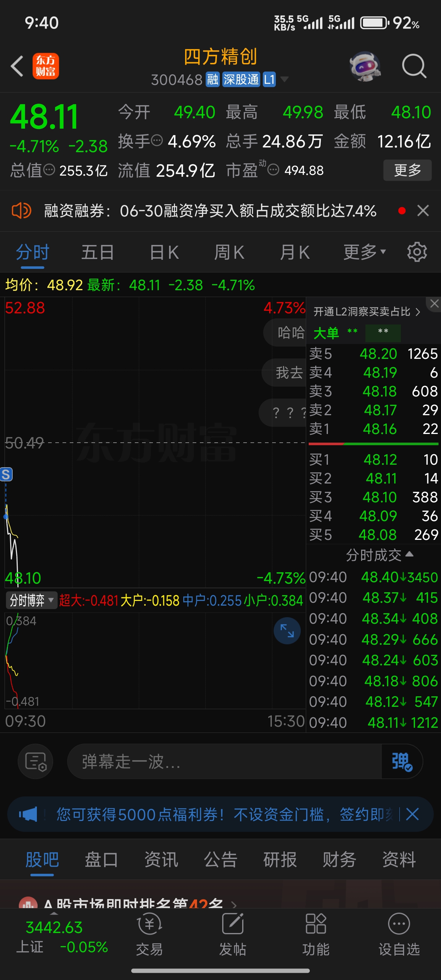The width and height of the screenshot is (441, 980).
Task: Switch to 研报 tab
Action: coord(280,859)
